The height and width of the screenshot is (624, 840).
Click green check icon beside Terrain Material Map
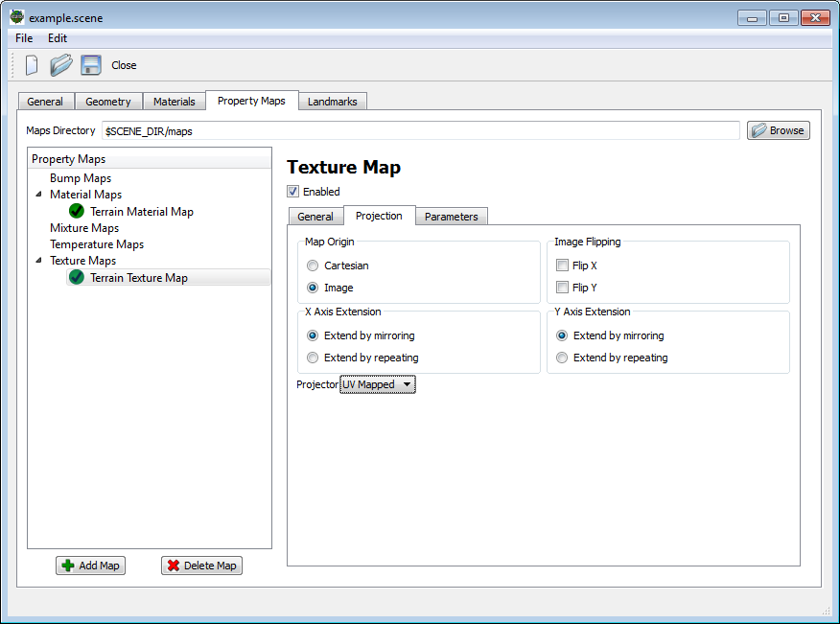point(77,211)
